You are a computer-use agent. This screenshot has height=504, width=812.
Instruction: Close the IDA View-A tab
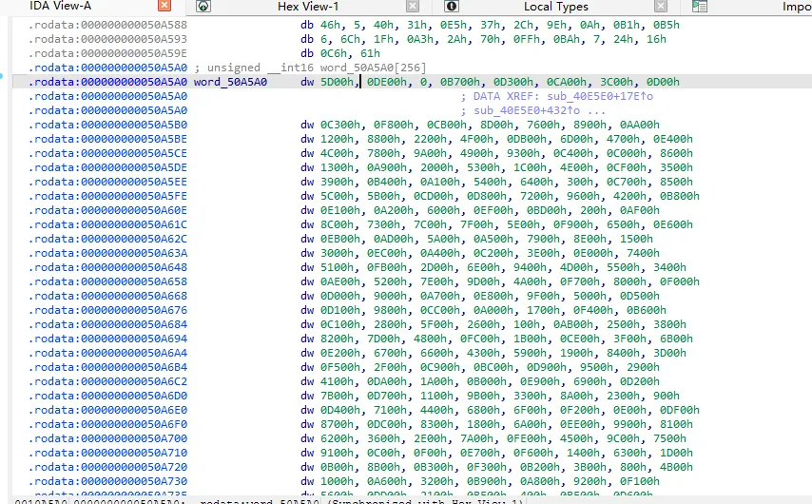pyautogui.click(x=164, y=6)
